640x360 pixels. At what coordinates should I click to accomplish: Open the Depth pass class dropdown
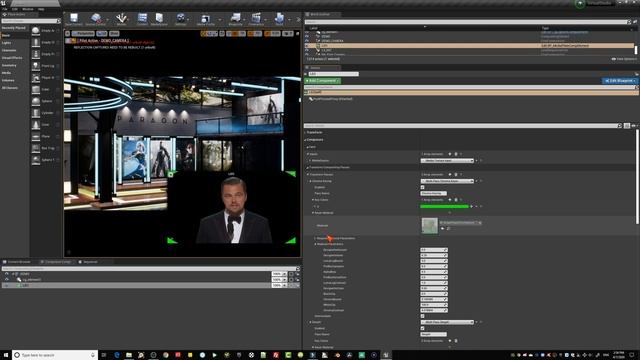(447, 322)
